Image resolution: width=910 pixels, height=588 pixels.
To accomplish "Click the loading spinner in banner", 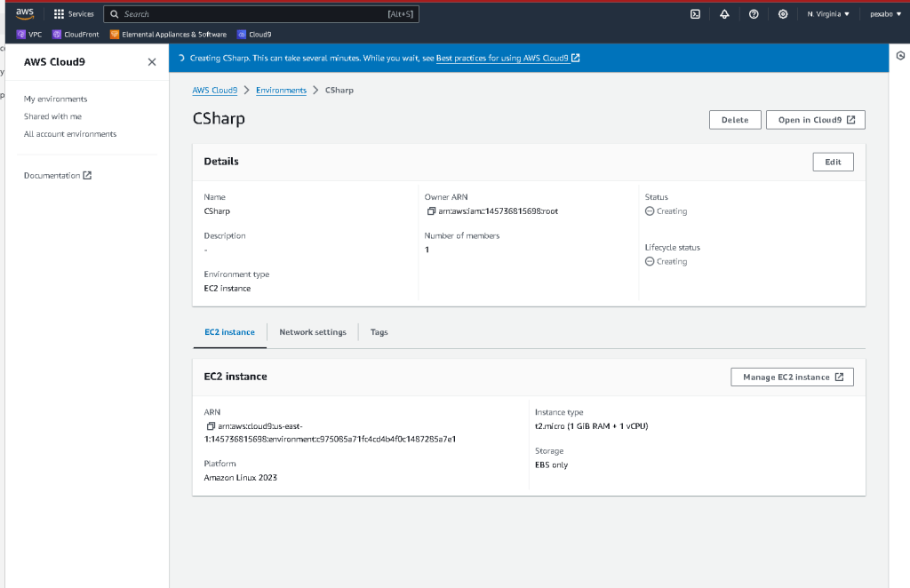I will (x=181, y=58).
